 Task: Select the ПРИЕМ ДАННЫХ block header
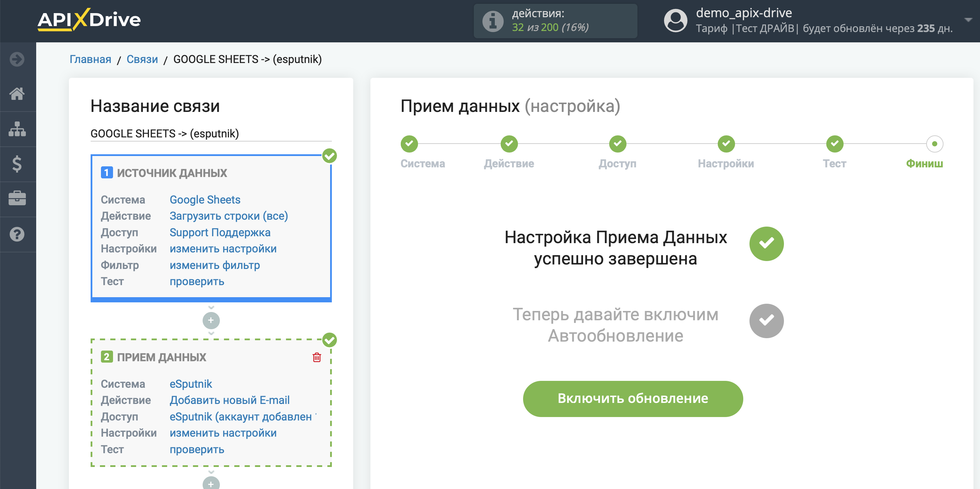[161, 357]
